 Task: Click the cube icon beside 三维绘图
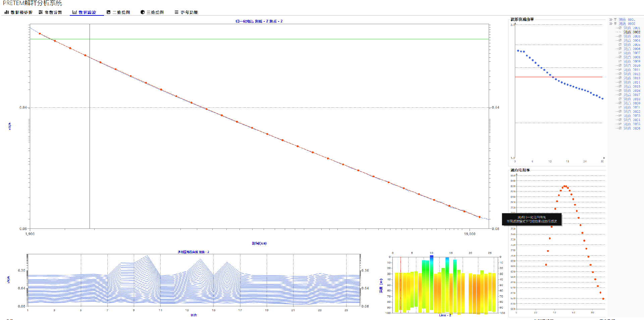(x=143, y=12)
